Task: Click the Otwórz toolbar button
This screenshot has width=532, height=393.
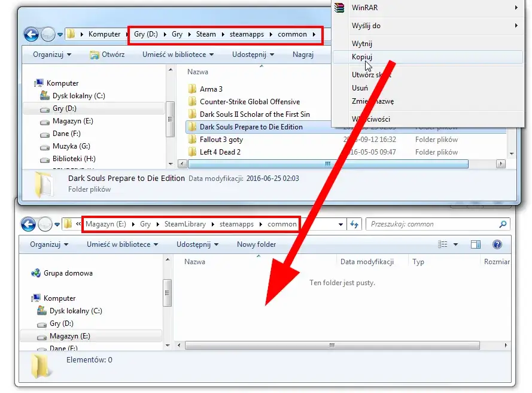Action: (107, 55)
